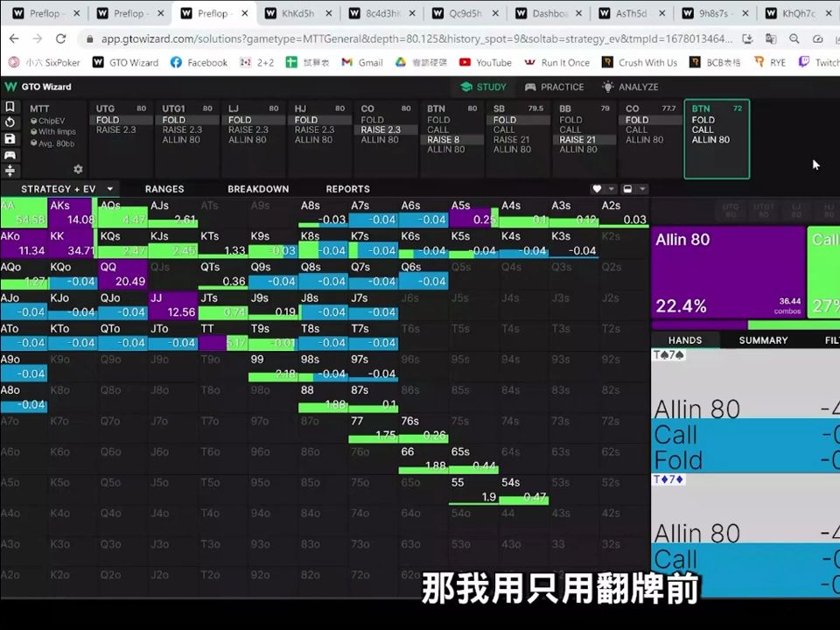The width and height of the screenshot is (840, 630).
Task: Expand the card layout dropdown arrow
Action: pos(642,189)
